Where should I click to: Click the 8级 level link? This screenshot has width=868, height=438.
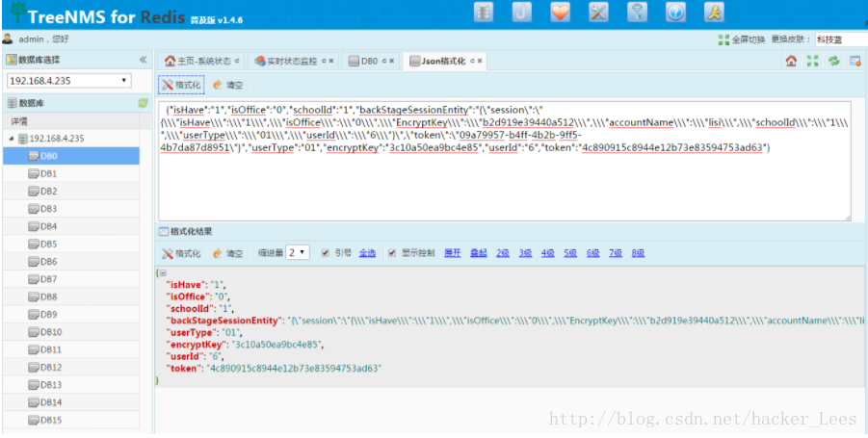tap(639, 253)
